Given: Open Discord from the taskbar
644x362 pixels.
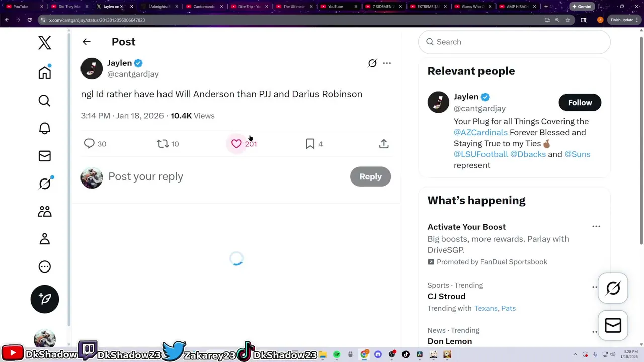Looking at the screenshot, I should [378, 355].
